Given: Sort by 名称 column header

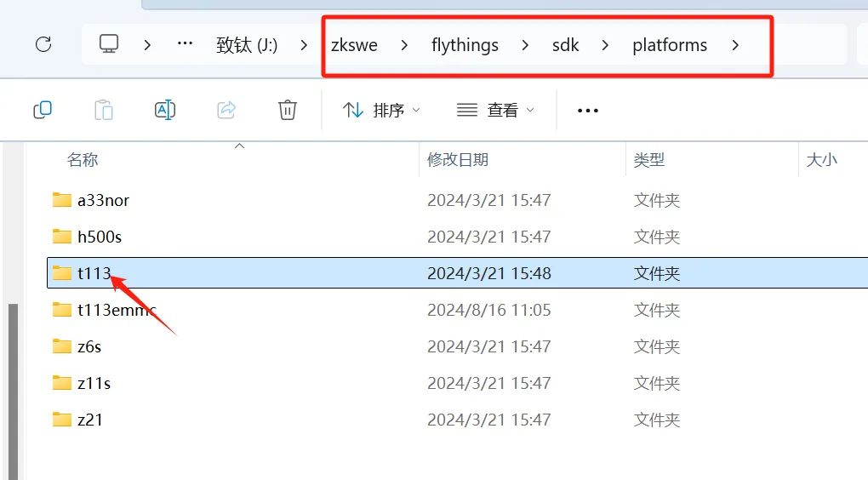Looking at the screenshot, I should click(83, 159).
